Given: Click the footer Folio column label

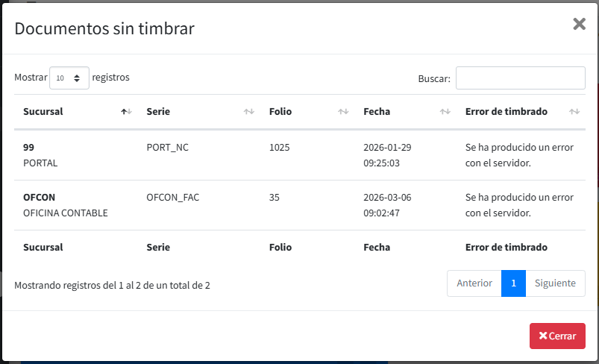Looking at the screenshot, I should coord(280,247).
